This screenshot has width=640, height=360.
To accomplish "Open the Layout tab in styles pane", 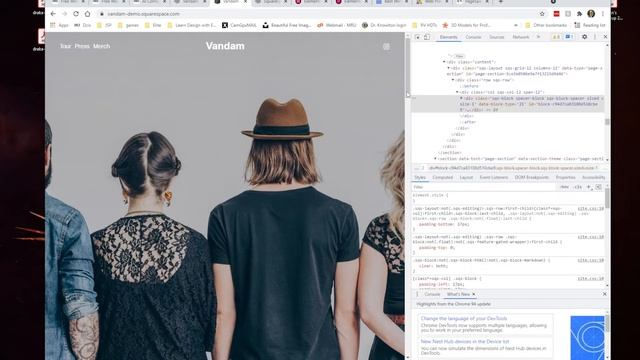I will 466,178.
